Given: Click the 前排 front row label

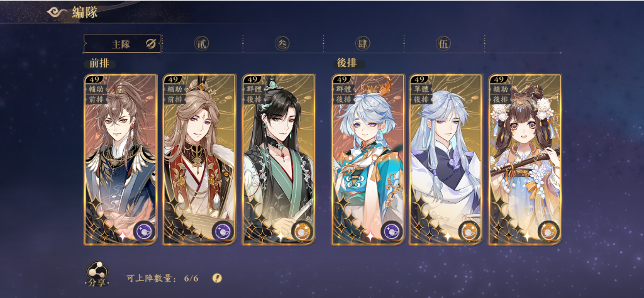Looking at the screenshot, I should [x=100, y=63].
